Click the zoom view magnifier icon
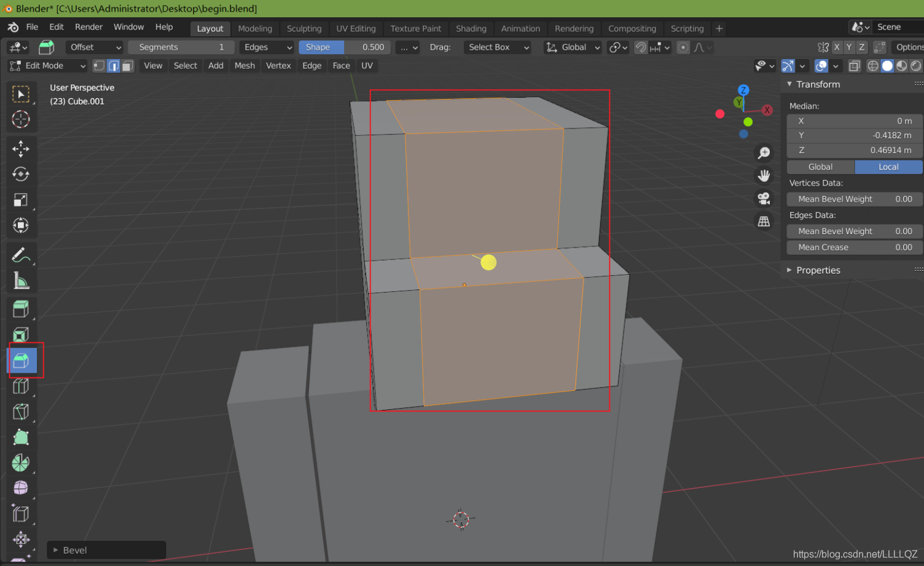This screenshot has width=924, height=566. pos(764,153)
